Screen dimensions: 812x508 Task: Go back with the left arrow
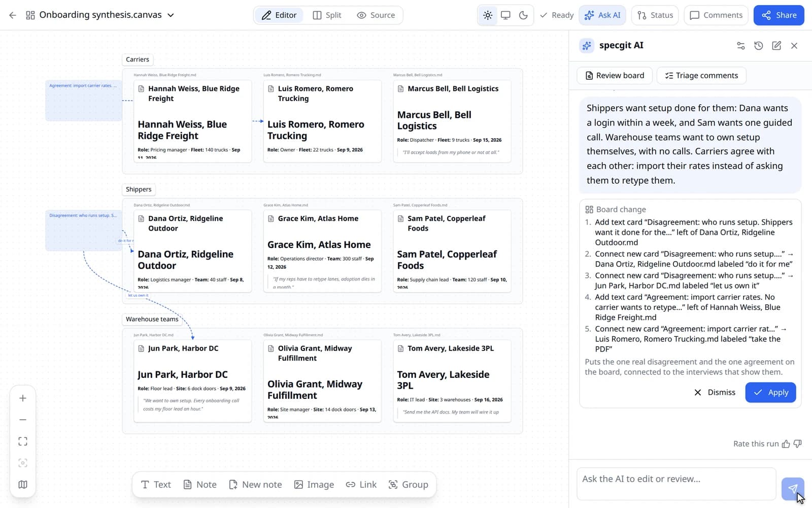(13, 15)
